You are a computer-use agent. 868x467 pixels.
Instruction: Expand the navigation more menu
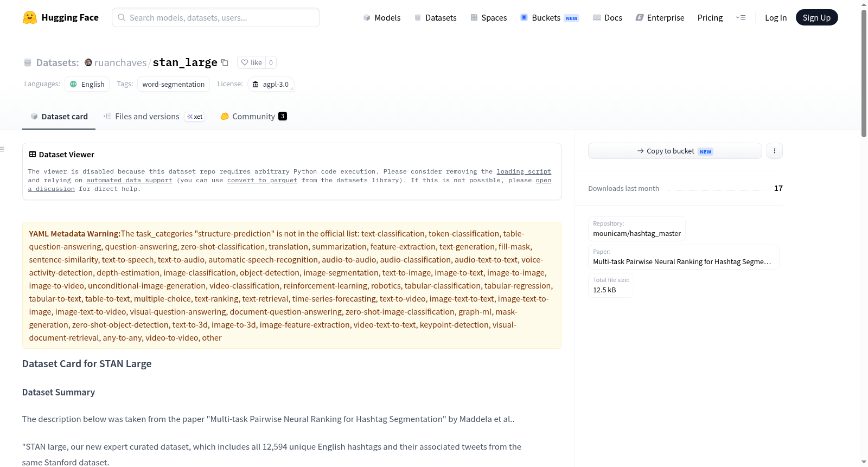point(741,17)
